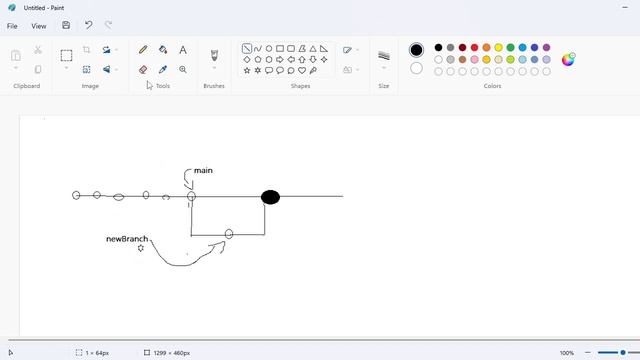Open the View menu
Image resolution: width=640 pixels, height=360 pixels.
39,26
